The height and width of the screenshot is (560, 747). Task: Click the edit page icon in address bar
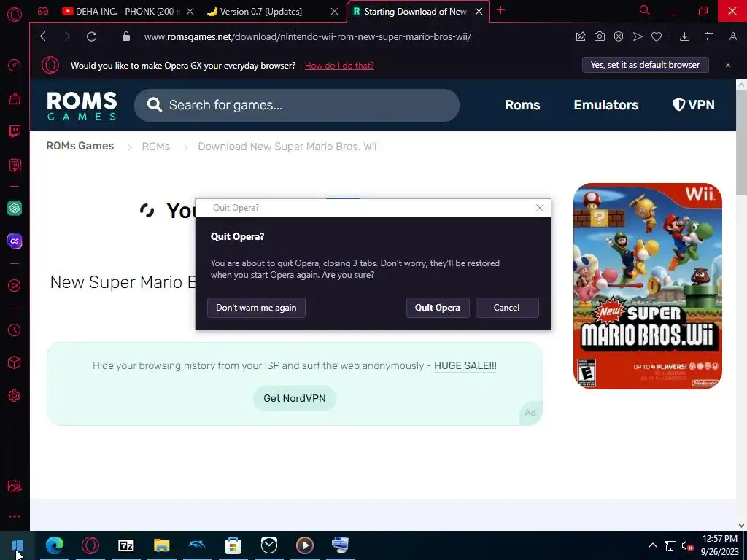[x=580, y=36]
